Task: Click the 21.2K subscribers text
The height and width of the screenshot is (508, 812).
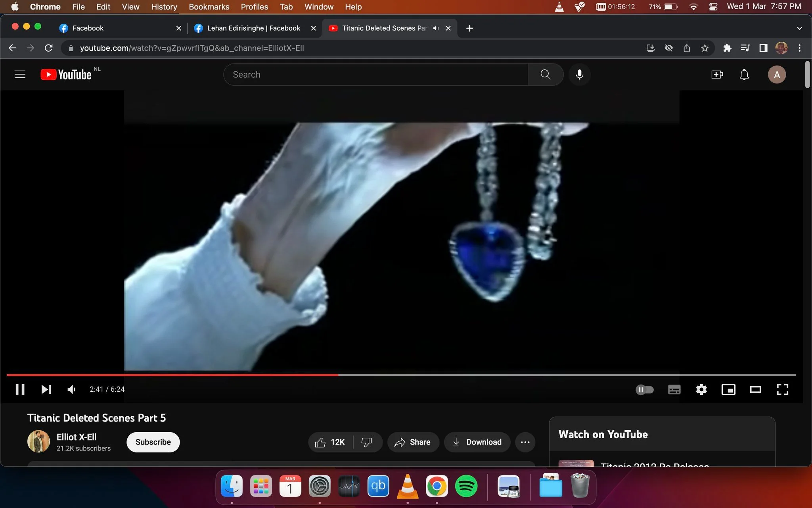Action: (83, 448)
